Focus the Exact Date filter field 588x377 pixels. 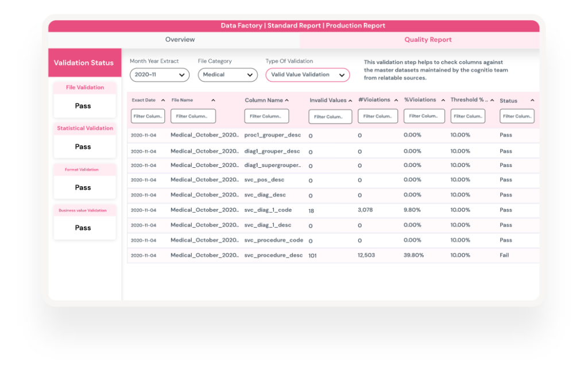(x=148, y=116)
